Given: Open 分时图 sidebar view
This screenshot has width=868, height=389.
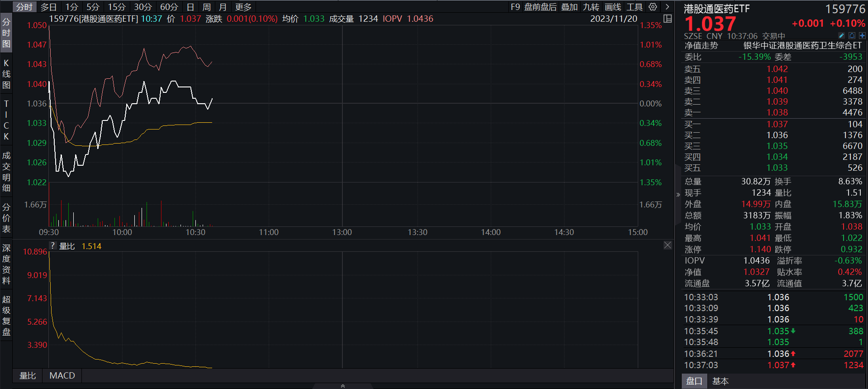Looking at the screenshot, I should pos(6,33).
